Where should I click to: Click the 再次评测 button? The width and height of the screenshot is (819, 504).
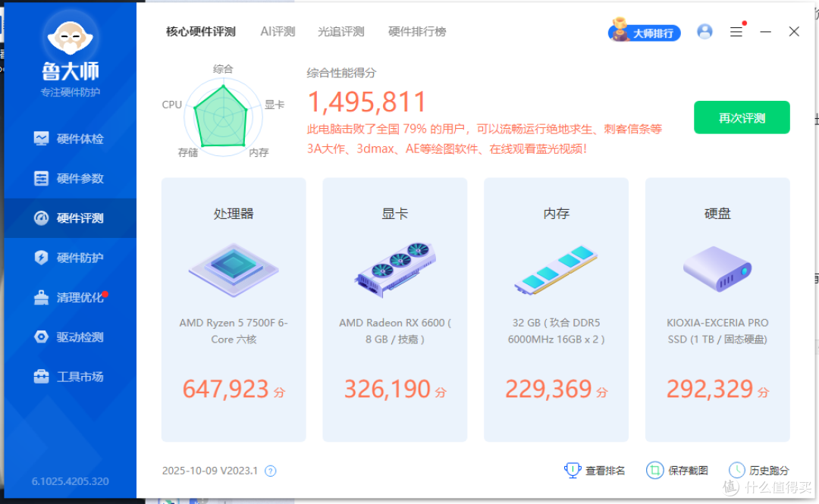coord(742,117)
